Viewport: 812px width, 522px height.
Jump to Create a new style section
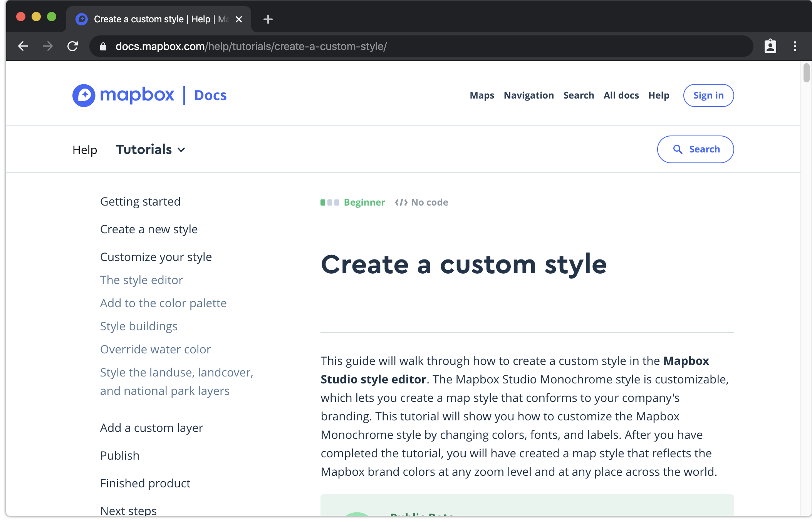[149, 229]
